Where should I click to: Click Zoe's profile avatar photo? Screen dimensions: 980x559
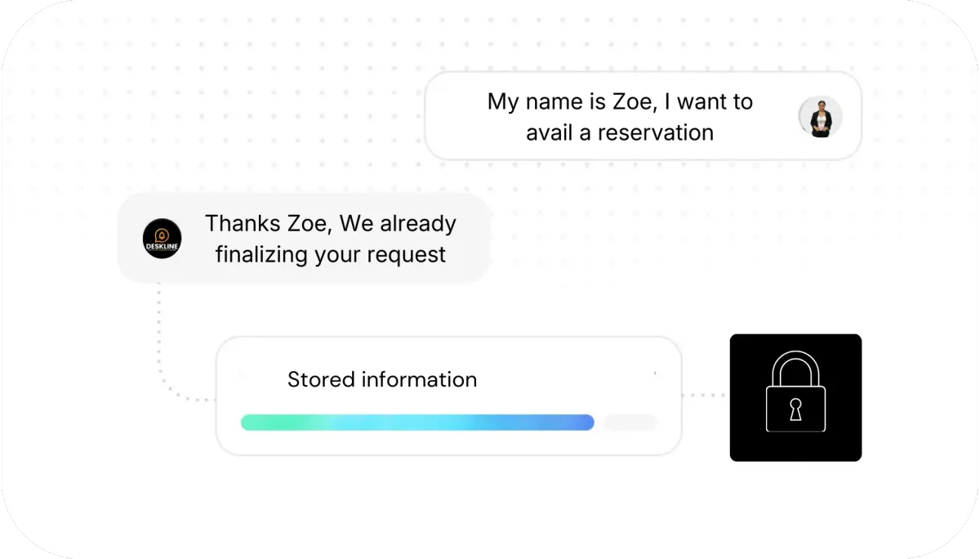click(820, 117)
